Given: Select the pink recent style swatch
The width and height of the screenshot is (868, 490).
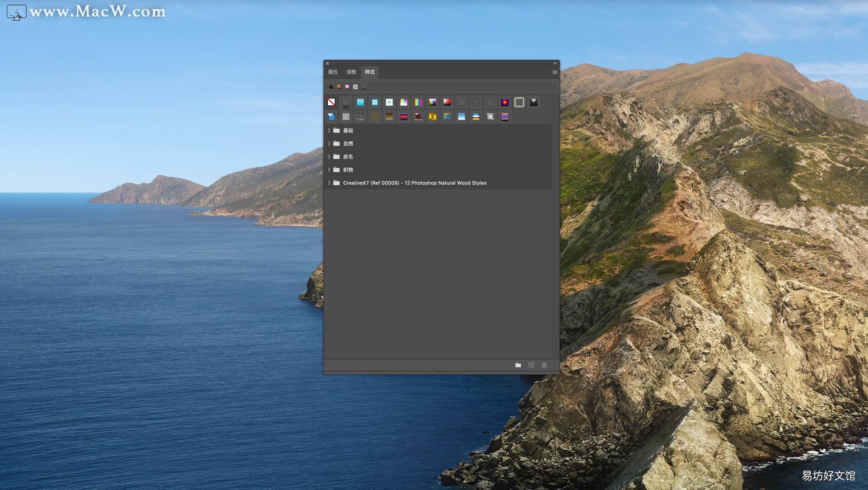Looking at the screenshot, I should [x=347, y=87].
